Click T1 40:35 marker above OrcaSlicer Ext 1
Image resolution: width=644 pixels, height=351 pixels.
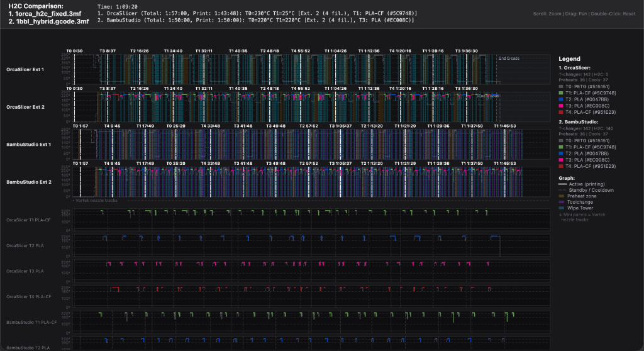(238, 51)
